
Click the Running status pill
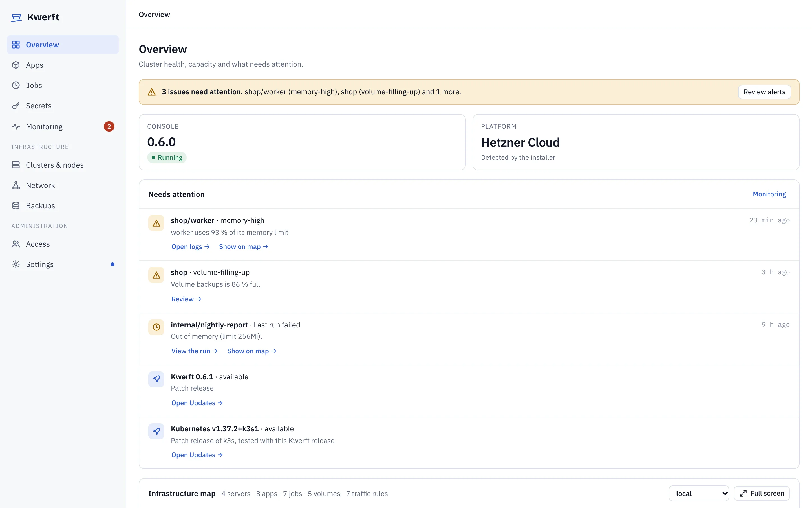167,157
